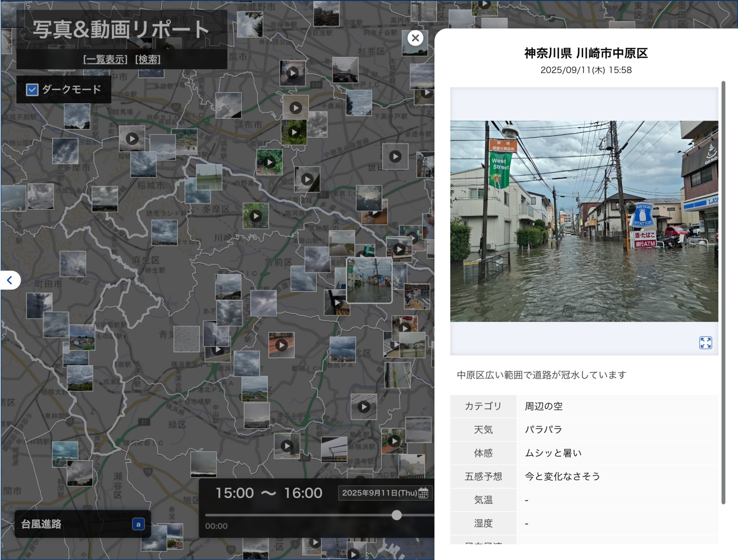Screen dimensions: 738x560
Task: Expand the flooded street photo to fullscreen
Action: pos(706,342)
